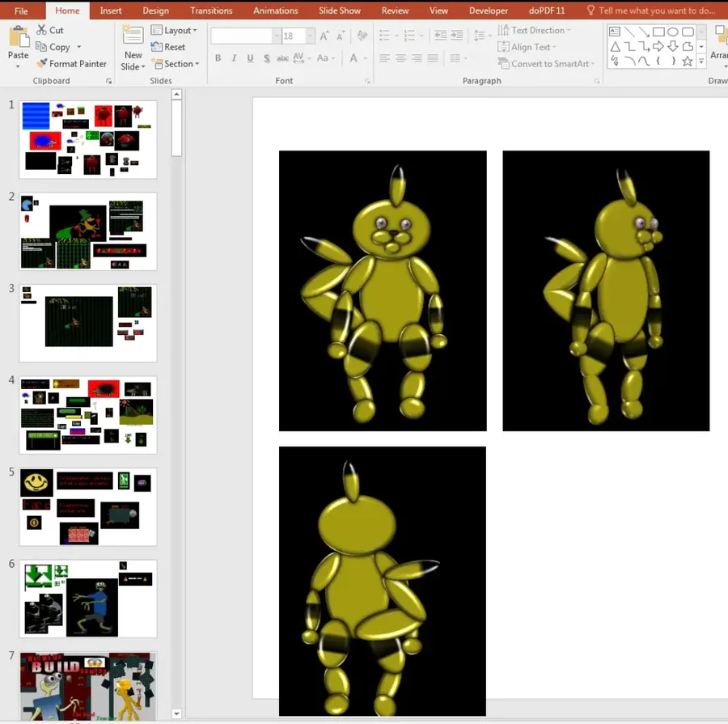Open the doPDF 11 tab
The width and height of the screenshot is (728, 724).
coord(547,11)
